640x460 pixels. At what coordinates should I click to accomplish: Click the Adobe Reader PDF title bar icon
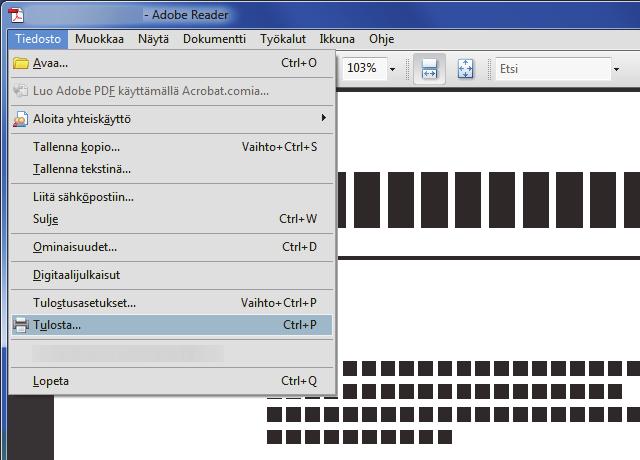[16, 15]
